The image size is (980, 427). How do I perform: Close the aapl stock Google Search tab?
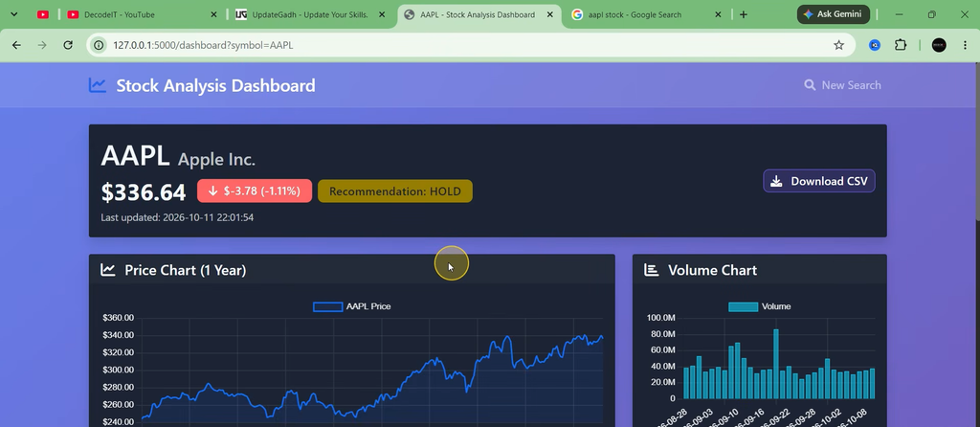coord(718,14)
